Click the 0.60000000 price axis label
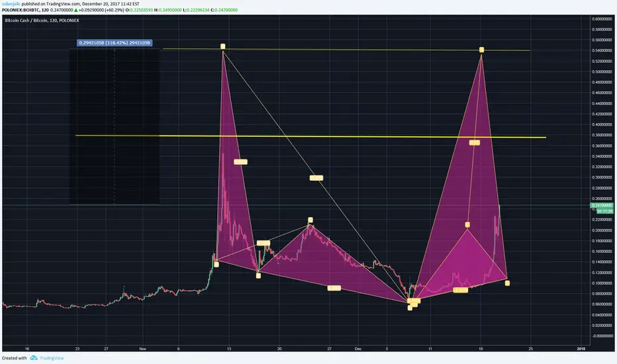The width and height of the screenshot is (617, 364). click(x=602, y=19)
